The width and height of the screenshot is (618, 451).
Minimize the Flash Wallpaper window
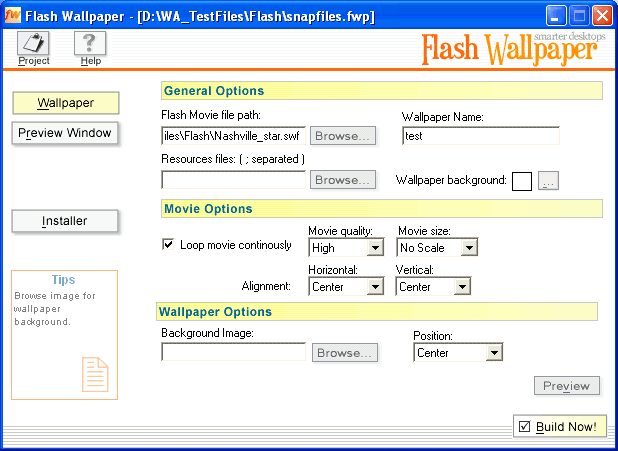pyautogui.click(x=556, y=16)
